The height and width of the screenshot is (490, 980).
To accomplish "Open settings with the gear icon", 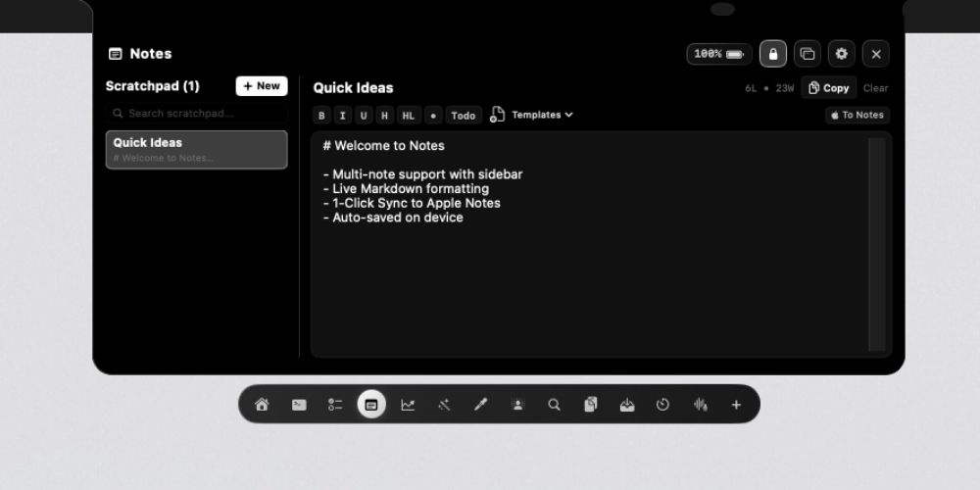I will pyautogui.click(x=841, y=54).
